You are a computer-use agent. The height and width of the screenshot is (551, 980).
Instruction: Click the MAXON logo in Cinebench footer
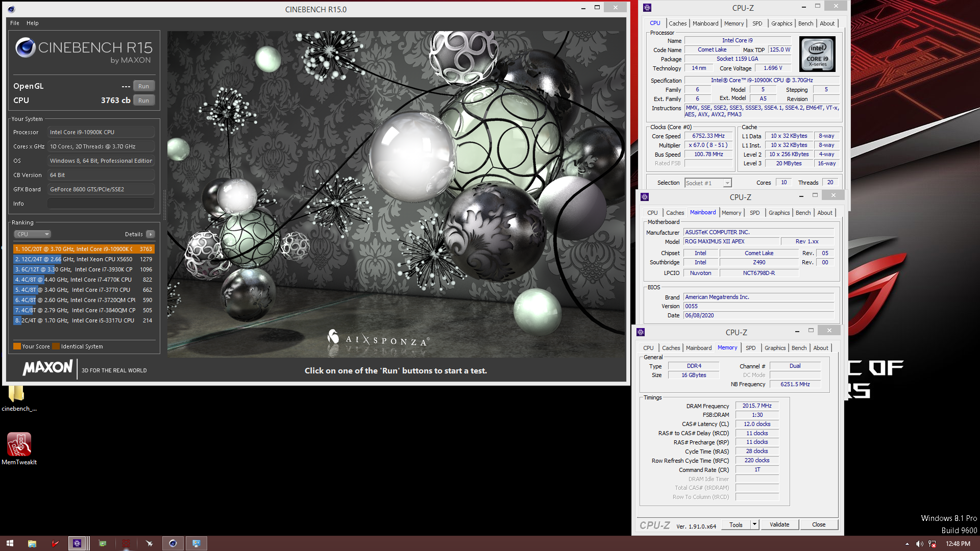(x=47, y=368)
